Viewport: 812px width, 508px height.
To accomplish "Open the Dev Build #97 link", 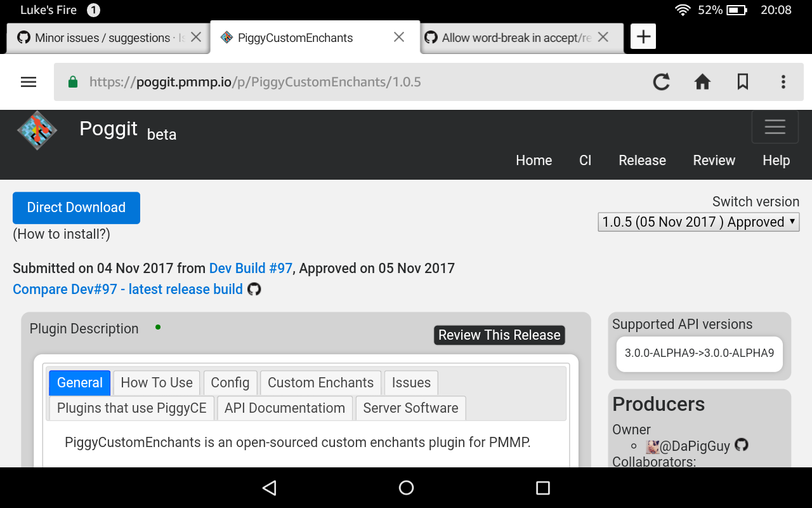I will tap(251, 268).
